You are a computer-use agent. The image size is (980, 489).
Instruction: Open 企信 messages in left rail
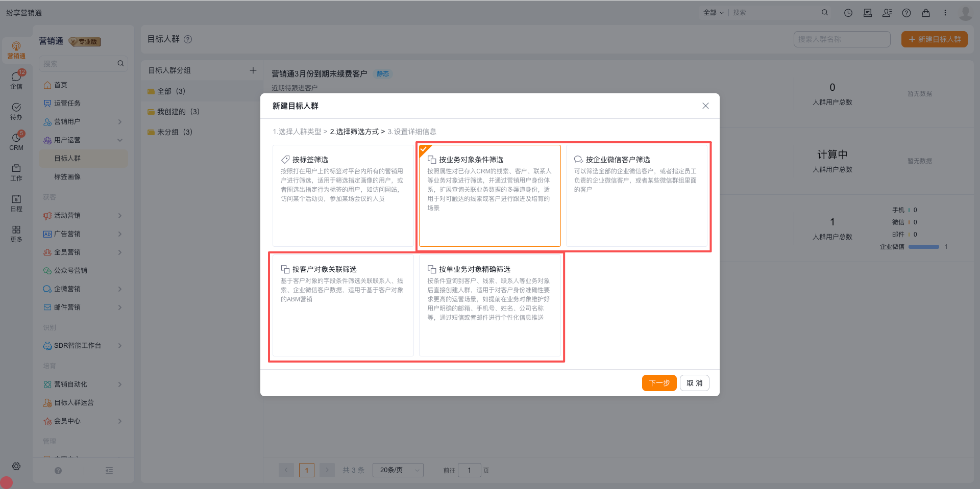pos(16,81)
